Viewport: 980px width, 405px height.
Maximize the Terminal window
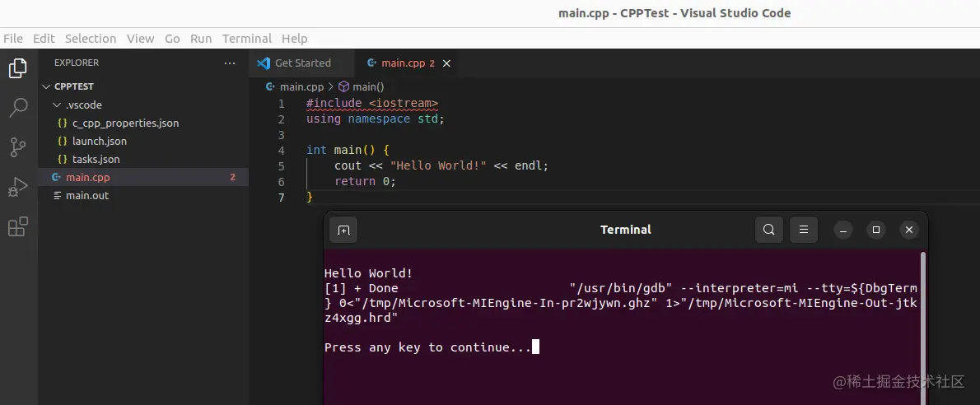pos(876,230)
